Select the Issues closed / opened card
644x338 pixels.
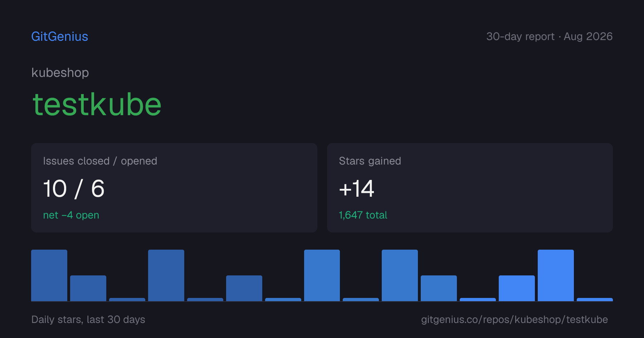(174, 188)
